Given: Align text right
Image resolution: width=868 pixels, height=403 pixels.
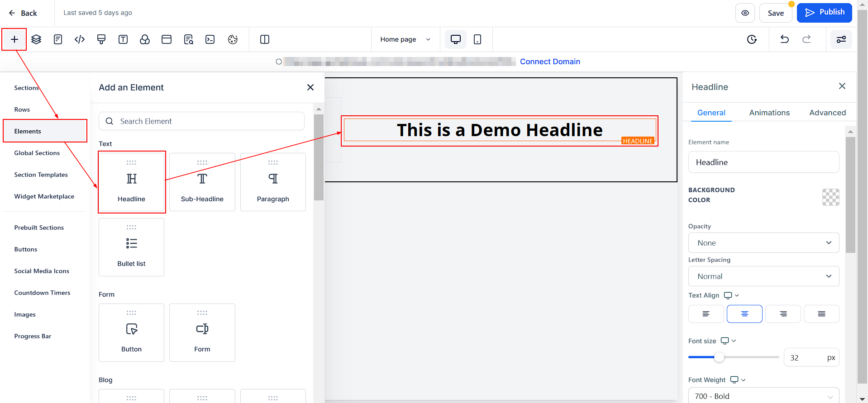Looking at the screenshot, I should [x=783, y=314].
